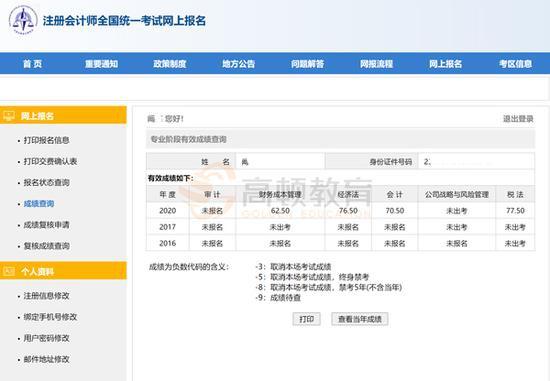Screen dimensions: 550x381
Task: Click the 76.50 score cell
Action: 348,210
